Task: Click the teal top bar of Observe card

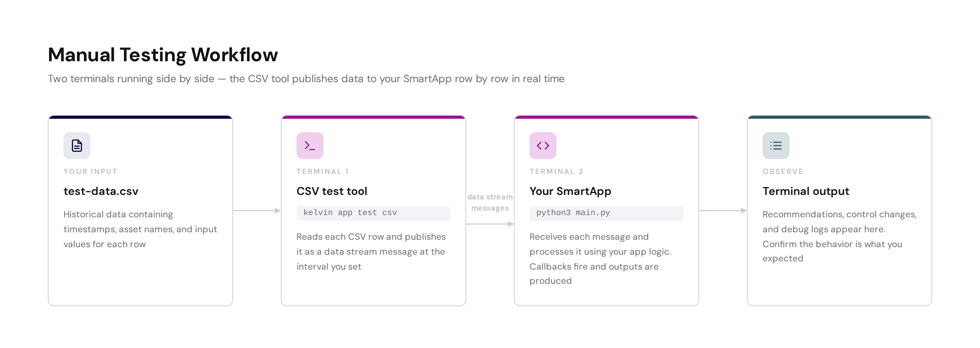Action: tap(839, 117)
